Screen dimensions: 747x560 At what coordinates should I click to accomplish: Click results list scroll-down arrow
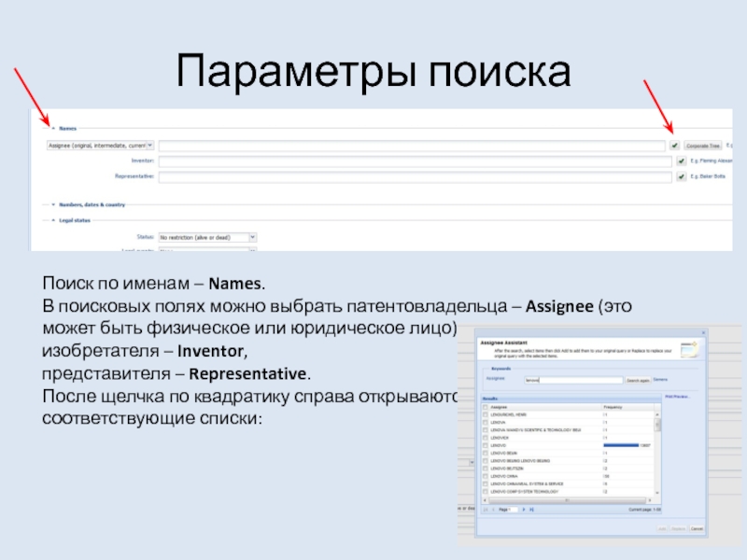(x=657, y=493)
